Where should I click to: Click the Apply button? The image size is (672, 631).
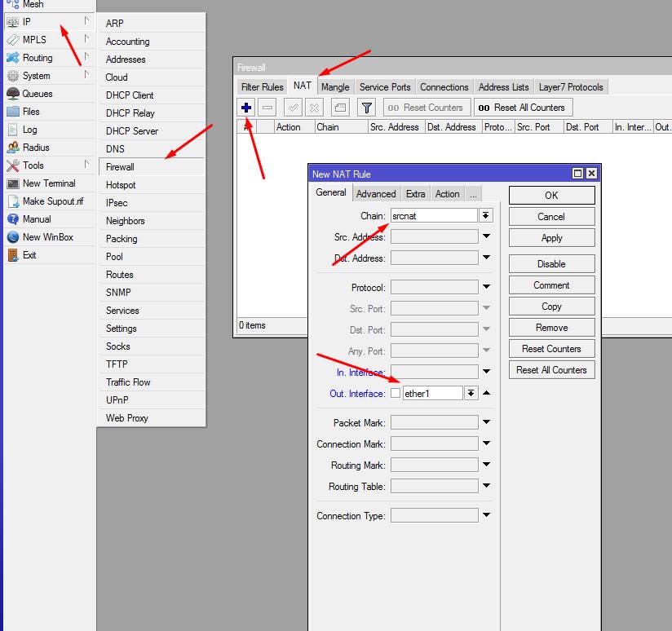tap(551, 238)
